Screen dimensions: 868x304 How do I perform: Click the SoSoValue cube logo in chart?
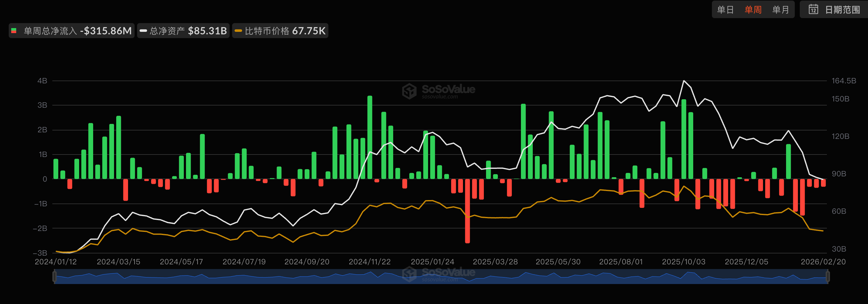click(x=409, y=91)
